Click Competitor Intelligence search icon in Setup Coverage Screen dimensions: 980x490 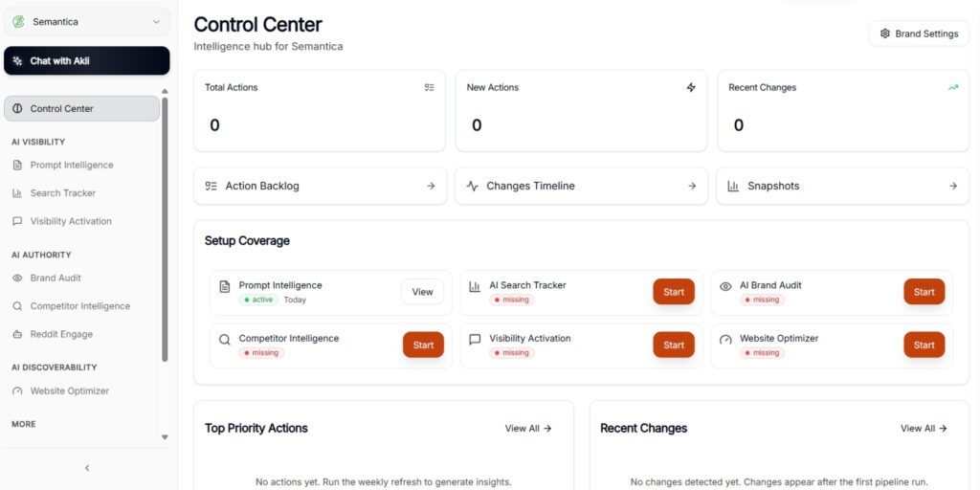(x=224, y=340)
